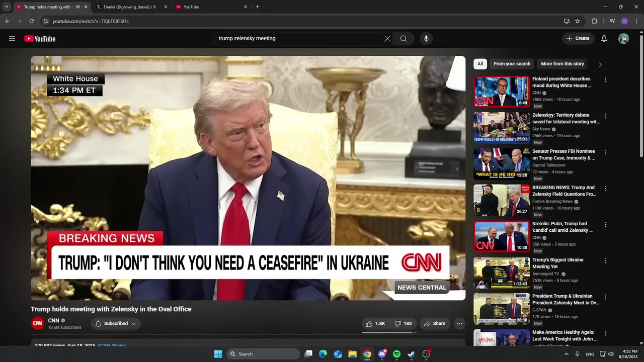Open the YouTube guide hamburger menu
Viewport: 644px width, 362px height.
coord(12,39)
